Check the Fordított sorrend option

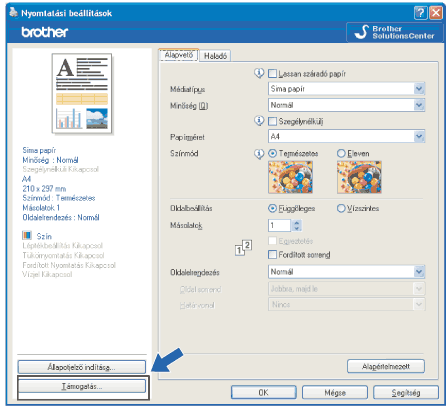point(272,255)
